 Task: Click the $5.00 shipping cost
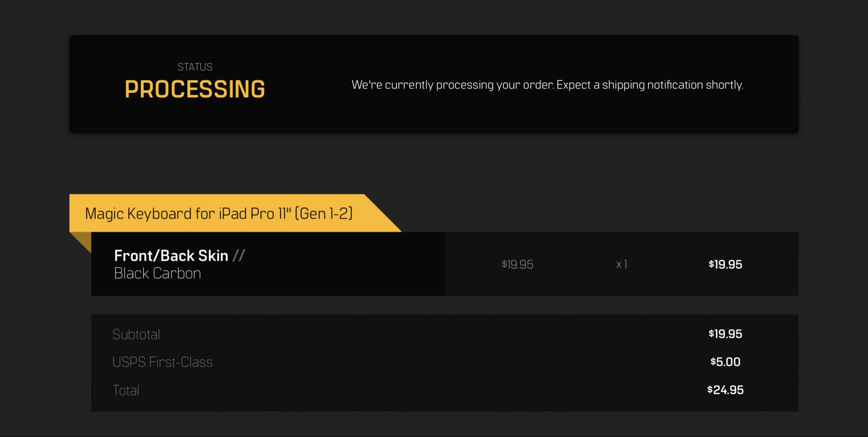click(x=725, y=361)
